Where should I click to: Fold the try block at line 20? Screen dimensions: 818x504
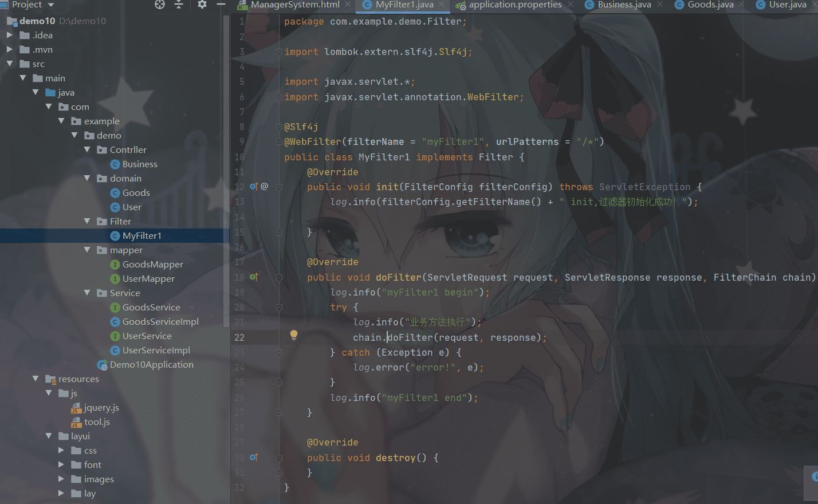coord(280,308)
